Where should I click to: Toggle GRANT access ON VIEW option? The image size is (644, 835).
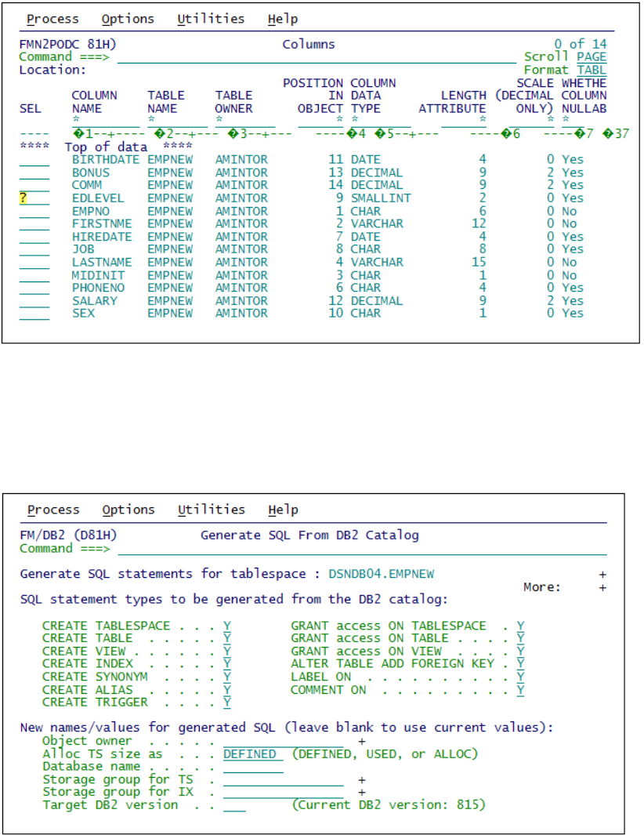[x=520, y=652]
